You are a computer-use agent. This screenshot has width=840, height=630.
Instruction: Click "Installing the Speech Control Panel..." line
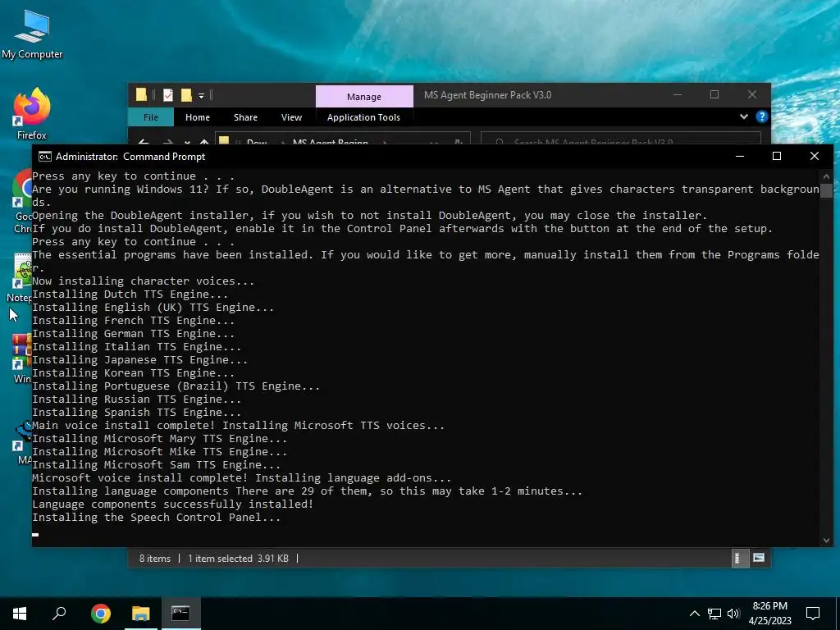(156, 518)
